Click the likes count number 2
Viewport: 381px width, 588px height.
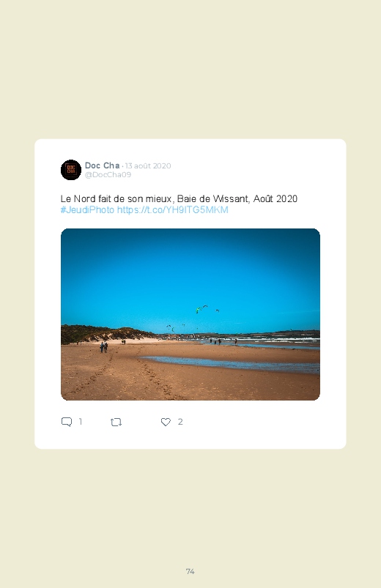pos(180,422)
